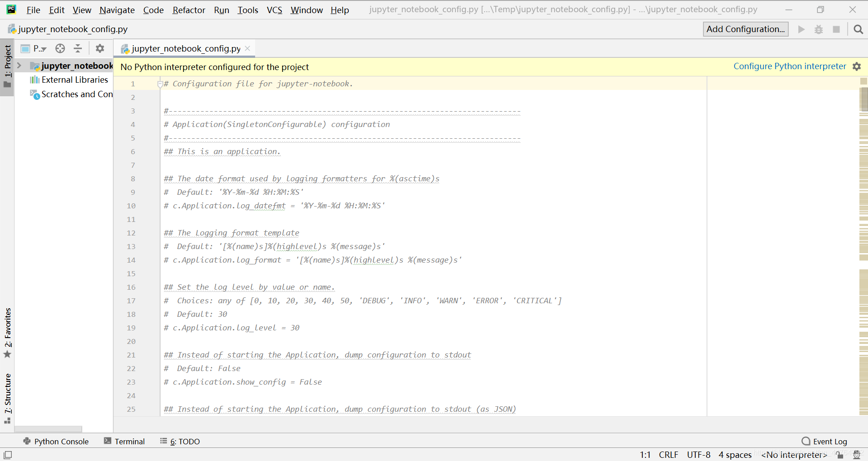Open the Help menu

tap(340, 10)
